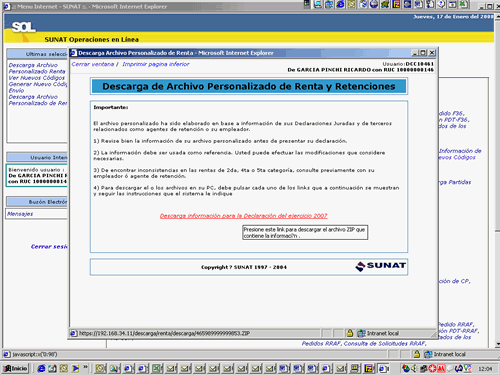Open Generar Nuevo Código Envío sidebar link
This screenshot has height=375, width=500.
[38, 87]
